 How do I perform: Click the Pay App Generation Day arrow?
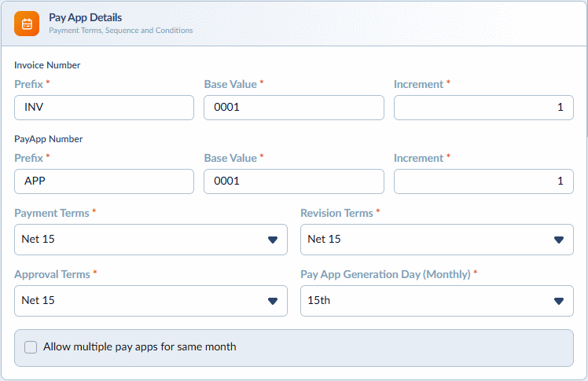coord(559,301)
